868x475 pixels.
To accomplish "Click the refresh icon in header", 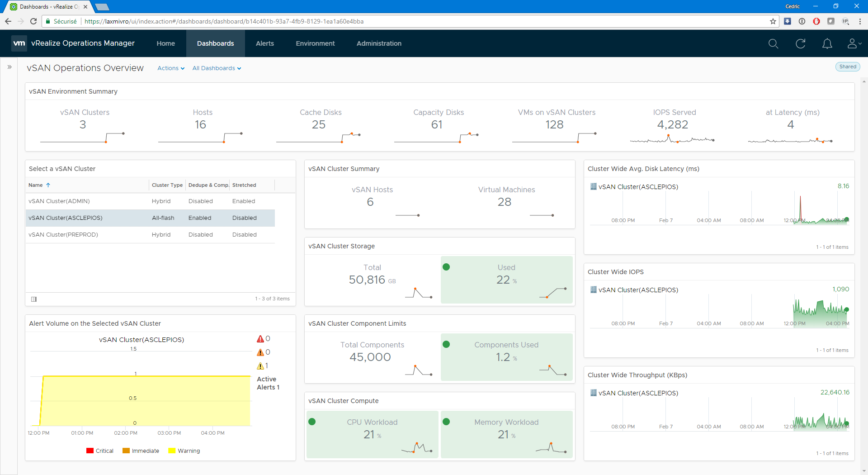I will [800, 43].
